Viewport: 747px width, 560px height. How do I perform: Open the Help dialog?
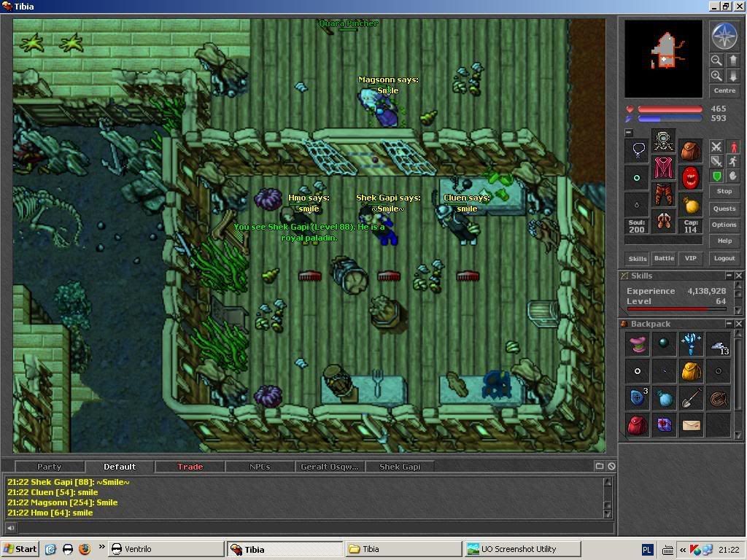(x=724, y=241)
